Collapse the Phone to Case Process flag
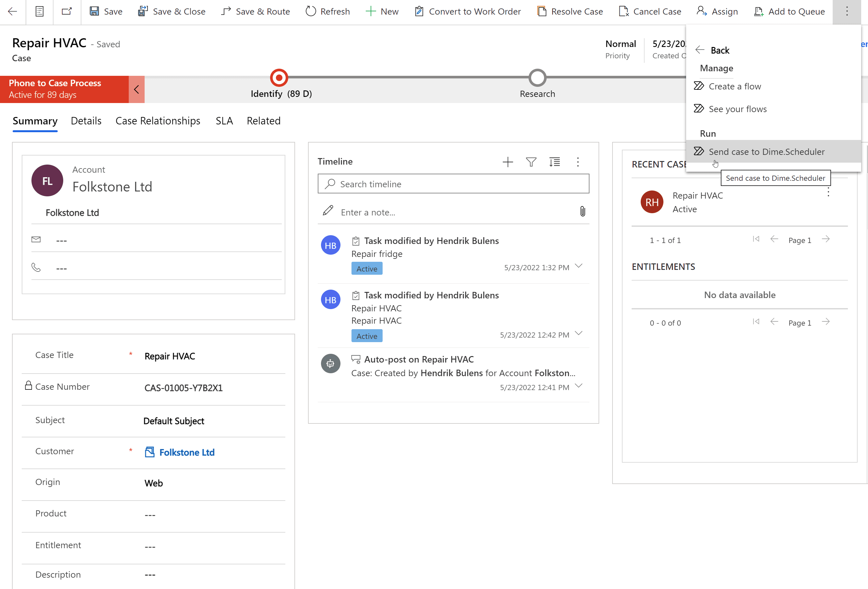Image resolution: width=868 pixels, height=589 pixels. [x=136, y=89]
